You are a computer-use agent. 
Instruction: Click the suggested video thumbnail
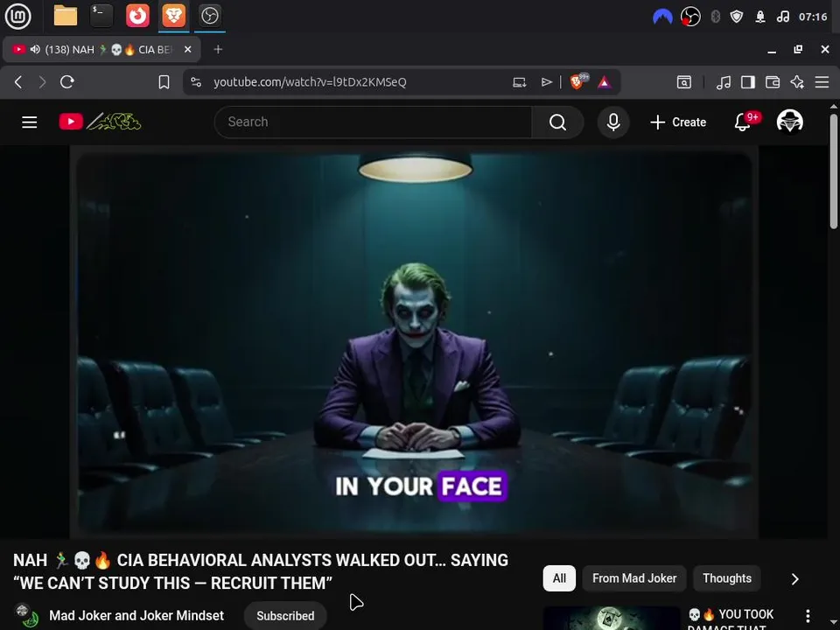(x=612, y=619)
